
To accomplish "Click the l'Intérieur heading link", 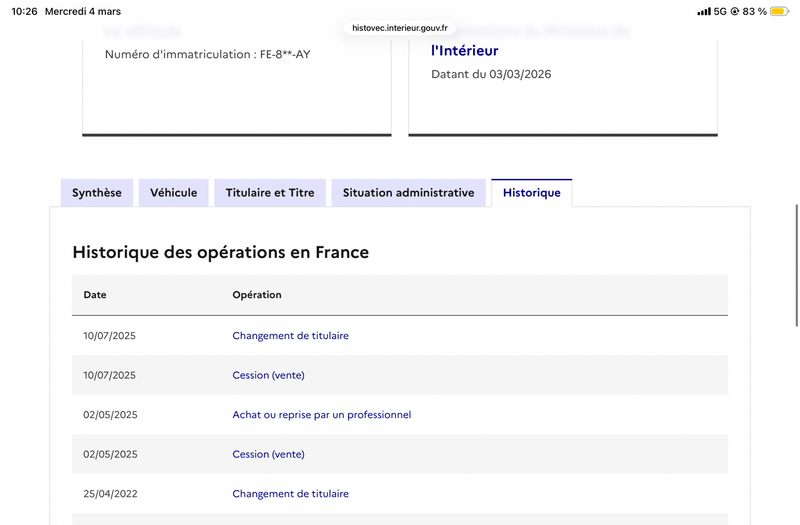I will coord(464,51).
